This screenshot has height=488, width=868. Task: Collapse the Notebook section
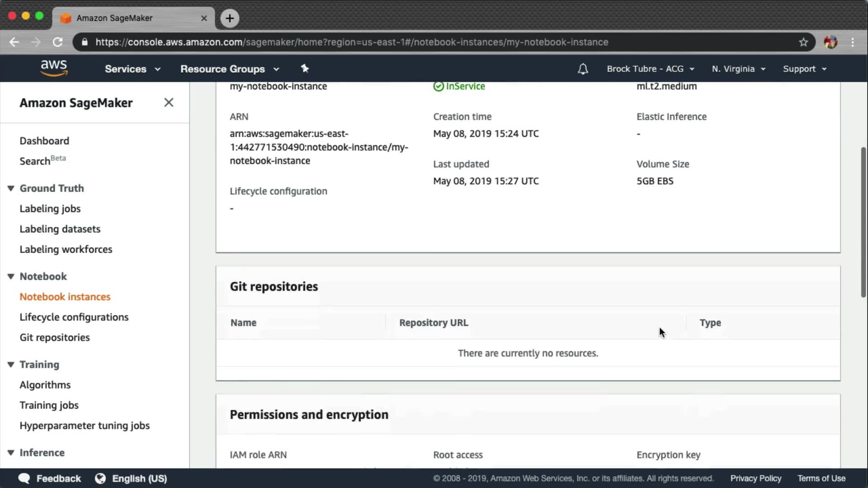coord(11,277)
